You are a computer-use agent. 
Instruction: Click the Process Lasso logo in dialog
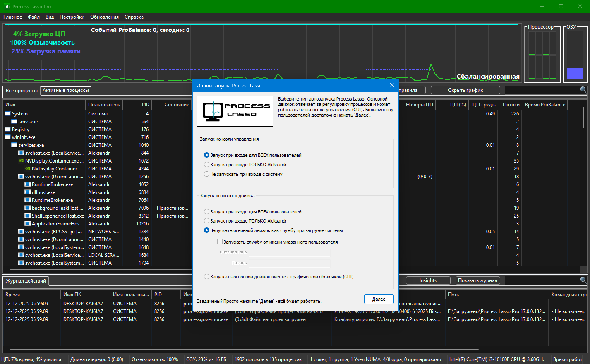click(235, 111)
